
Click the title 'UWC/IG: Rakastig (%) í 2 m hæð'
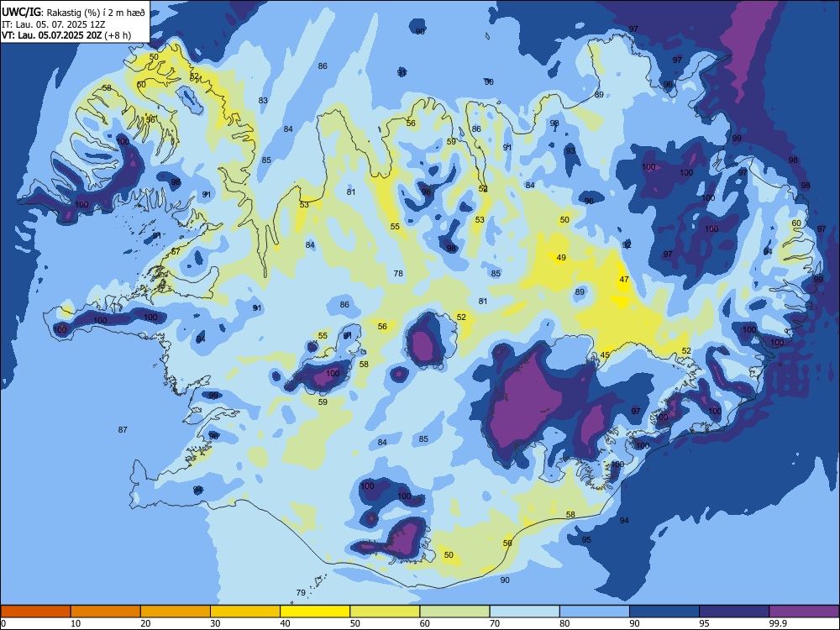73,13
